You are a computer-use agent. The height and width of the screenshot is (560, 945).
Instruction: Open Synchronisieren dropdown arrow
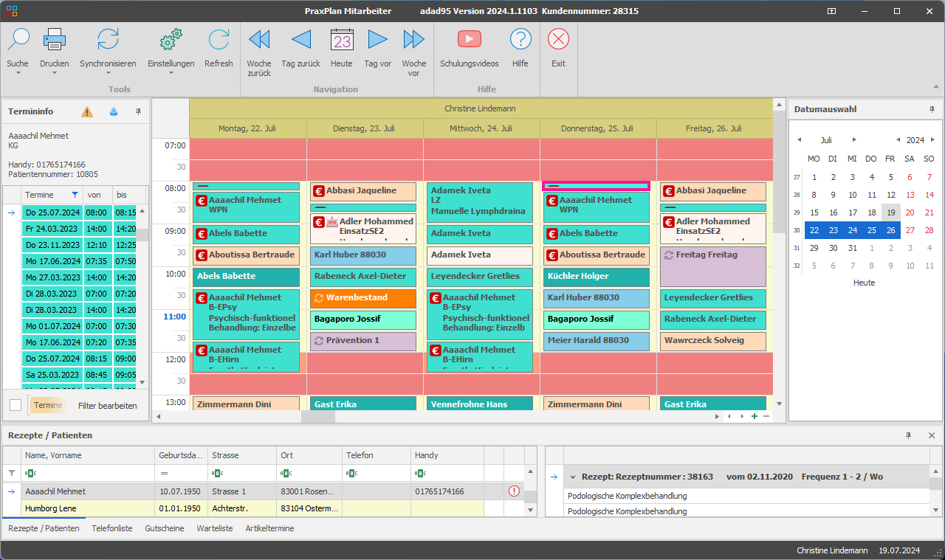(108, 73)
